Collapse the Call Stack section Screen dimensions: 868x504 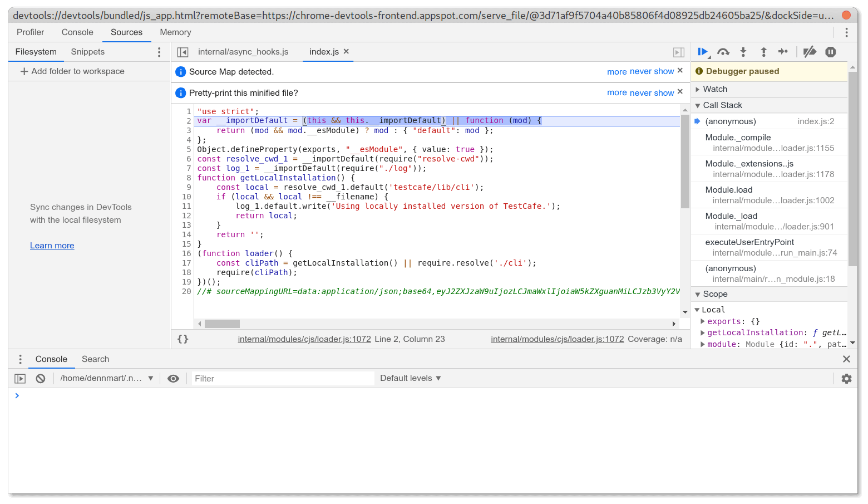coord(698,105)
